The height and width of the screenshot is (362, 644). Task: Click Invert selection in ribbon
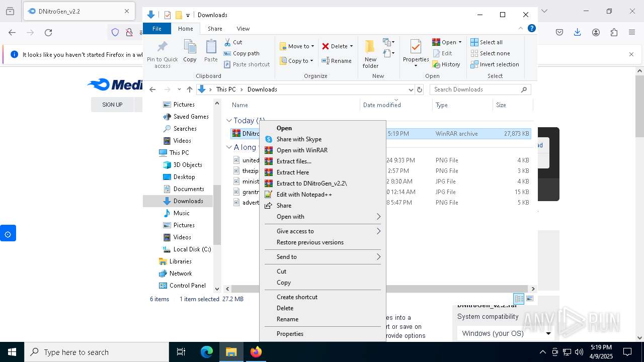495,64
